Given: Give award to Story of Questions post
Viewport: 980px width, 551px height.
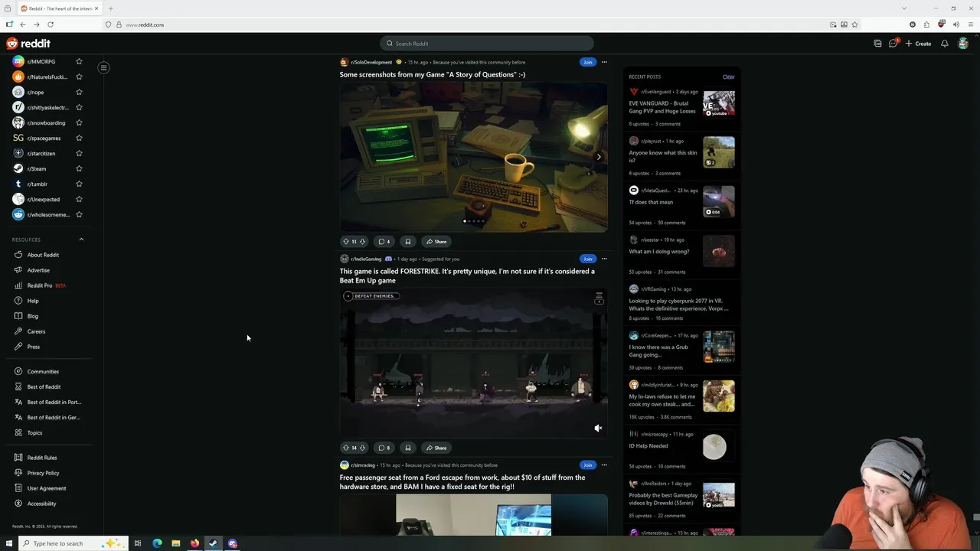Looking at the screenshot, I should (x=408, y=242).
